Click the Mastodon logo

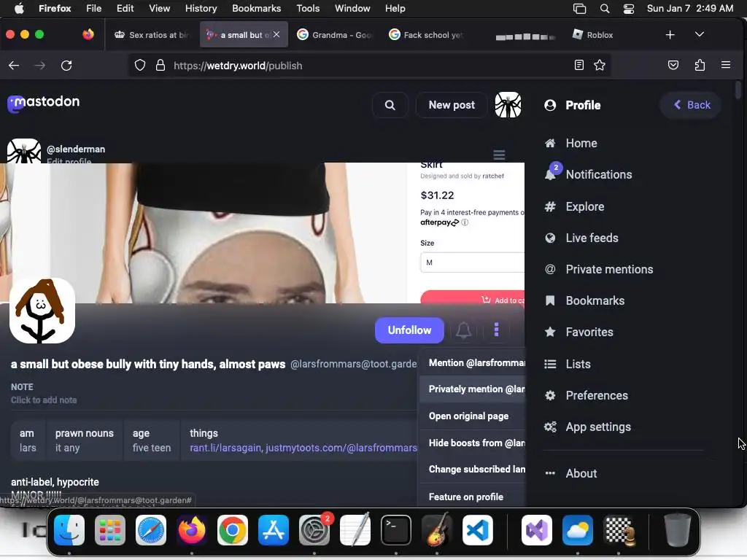[x=43, y=103]
